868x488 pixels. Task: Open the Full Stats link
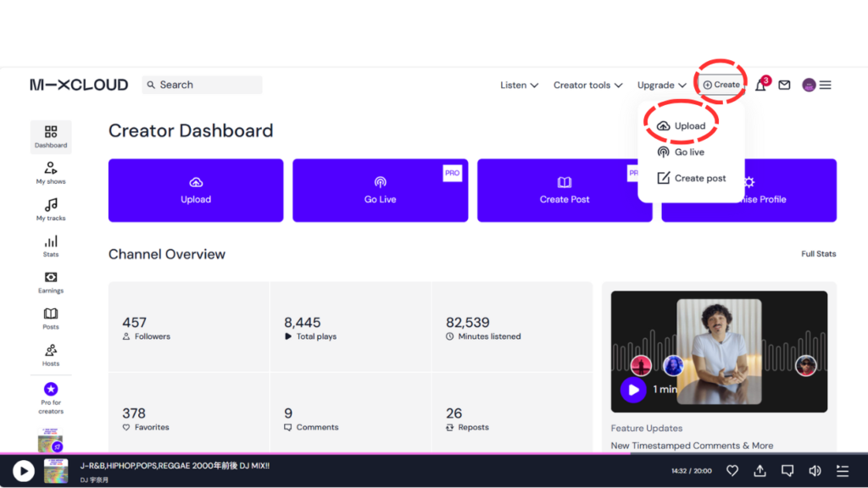pyautogui.click(x=818, y=254)
